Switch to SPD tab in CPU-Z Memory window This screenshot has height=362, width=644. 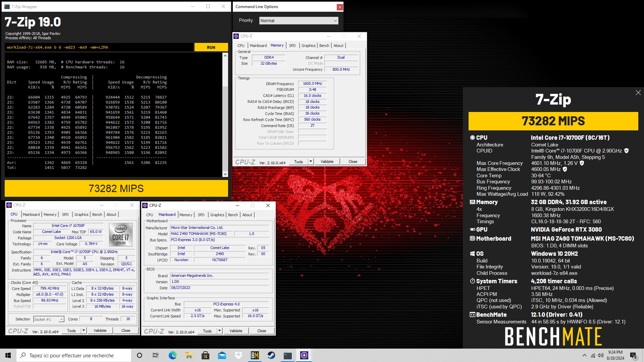click(292, 46)
